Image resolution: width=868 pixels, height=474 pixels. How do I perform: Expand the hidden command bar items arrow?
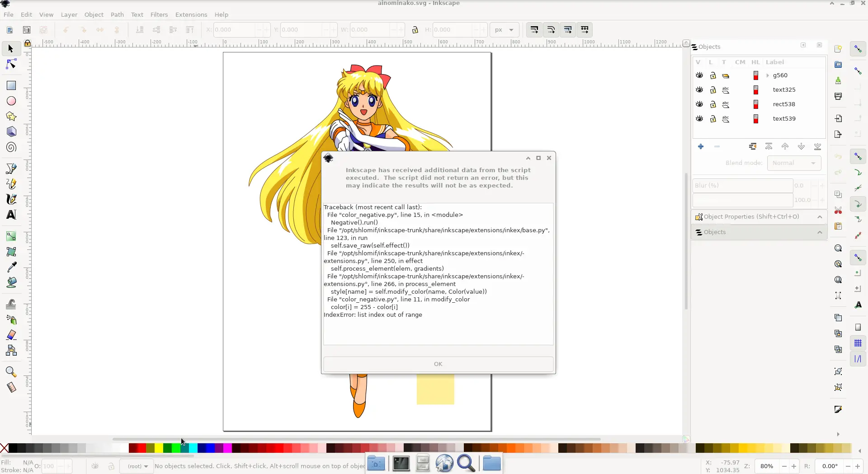pos(838,434)
